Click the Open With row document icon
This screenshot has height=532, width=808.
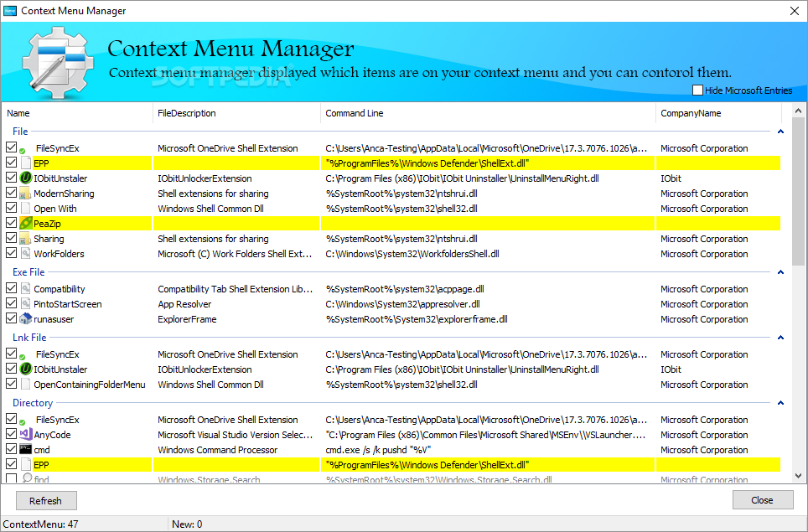26,209
